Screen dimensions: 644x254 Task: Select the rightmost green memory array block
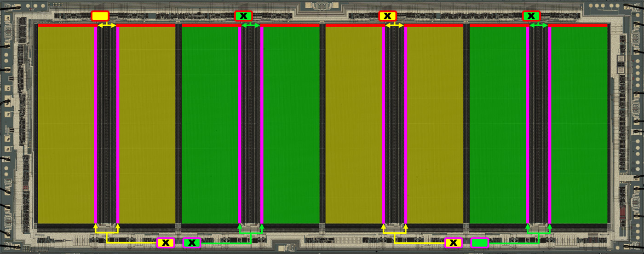point(579,124)
